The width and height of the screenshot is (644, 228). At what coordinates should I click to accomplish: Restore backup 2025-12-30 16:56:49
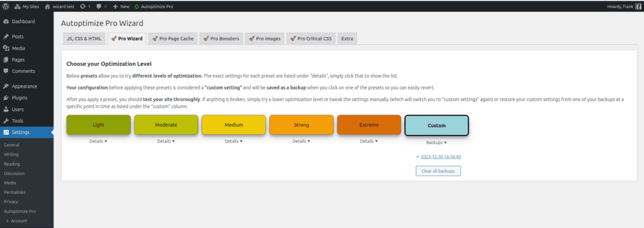[x=441, y=156]
